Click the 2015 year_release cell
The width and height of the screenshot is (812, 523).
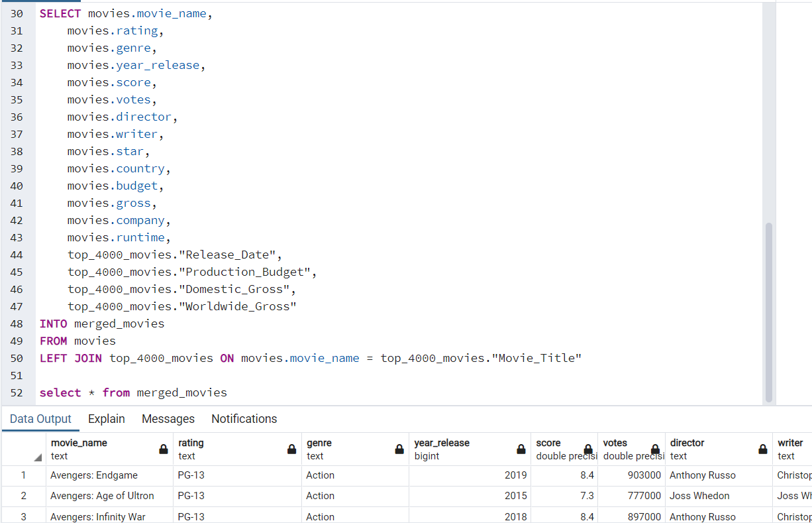pos(470,496)
